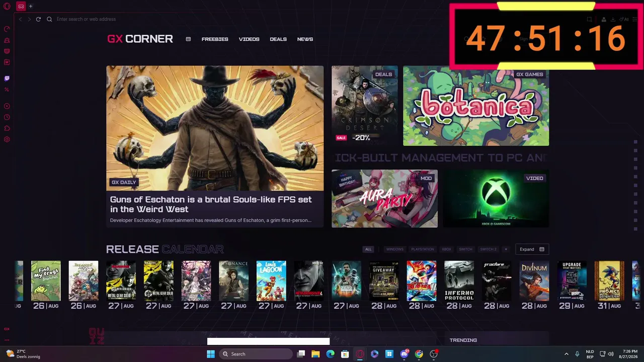The width and height of the screenshot is (644, 362).
Task: Open the Botanica GX Games card
Action: pos(476,106)
